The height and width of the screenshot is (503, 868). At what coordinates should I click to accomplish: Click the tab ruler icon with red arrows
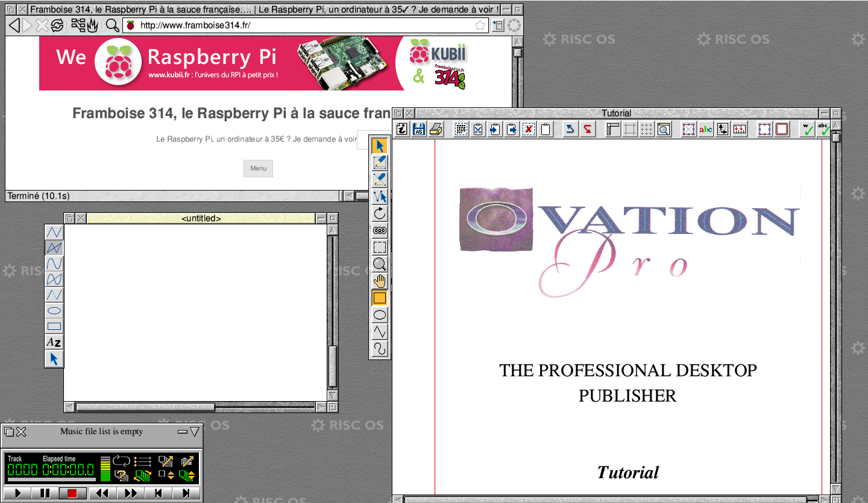click(740, 129)
